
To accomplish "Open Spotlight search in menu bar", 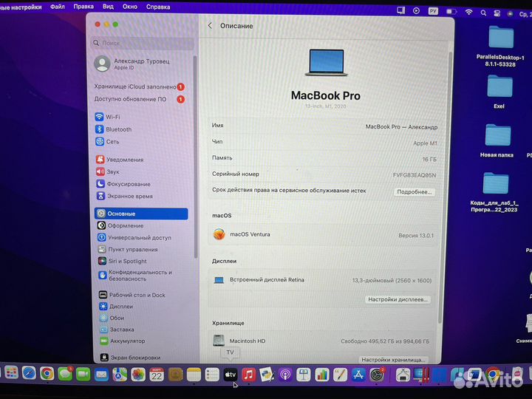I will tap(483, 13).
